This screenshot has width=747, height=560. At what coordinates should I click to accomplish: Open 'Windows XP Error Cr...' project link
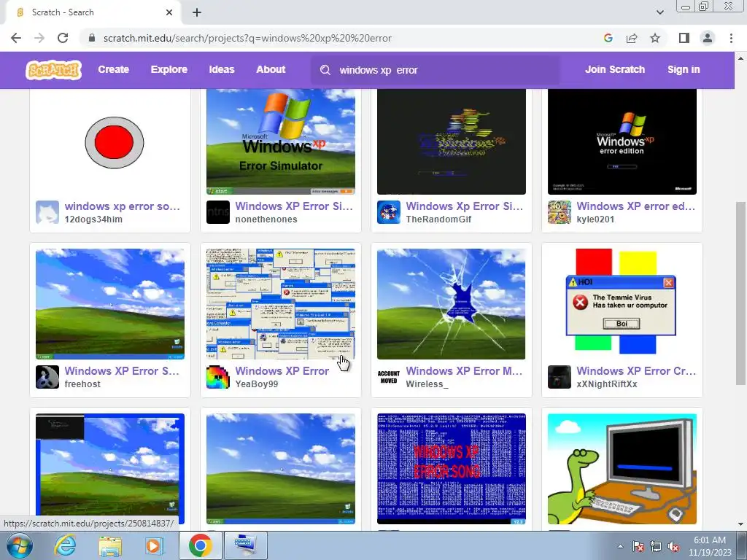pos(636,371)
